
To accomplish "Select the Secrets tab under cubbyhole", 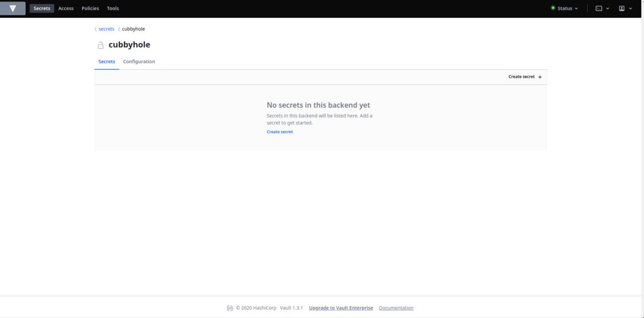I will click(x=107, y=62).
